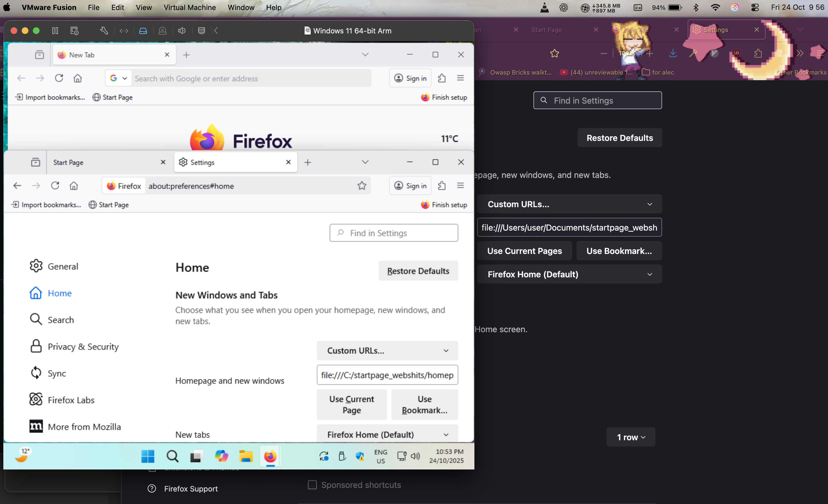Screen dimensions: 828x504
Task: Open Firefox hamburger menu in Settings window
Action: (460, 185)
